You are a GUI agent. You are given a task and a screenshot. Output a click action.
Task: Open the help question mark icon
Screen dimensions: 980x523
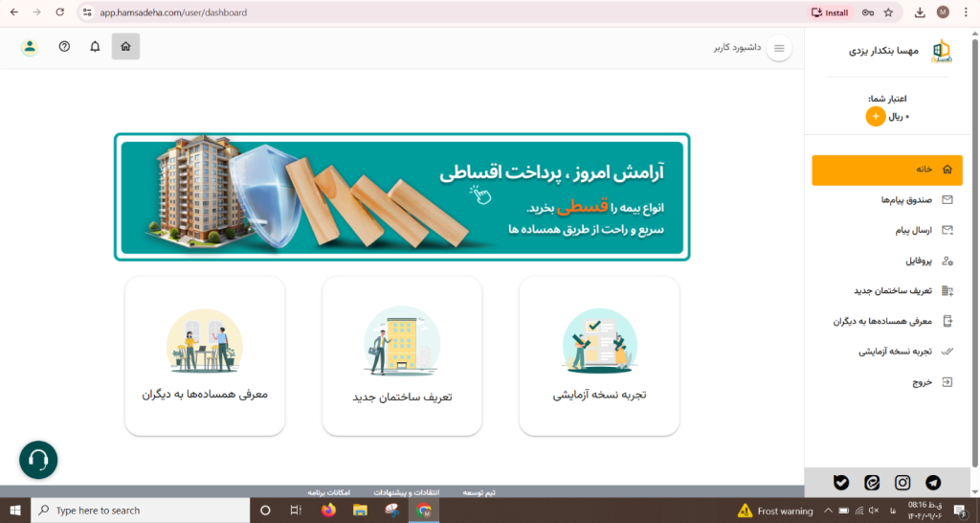coord(64,47)
